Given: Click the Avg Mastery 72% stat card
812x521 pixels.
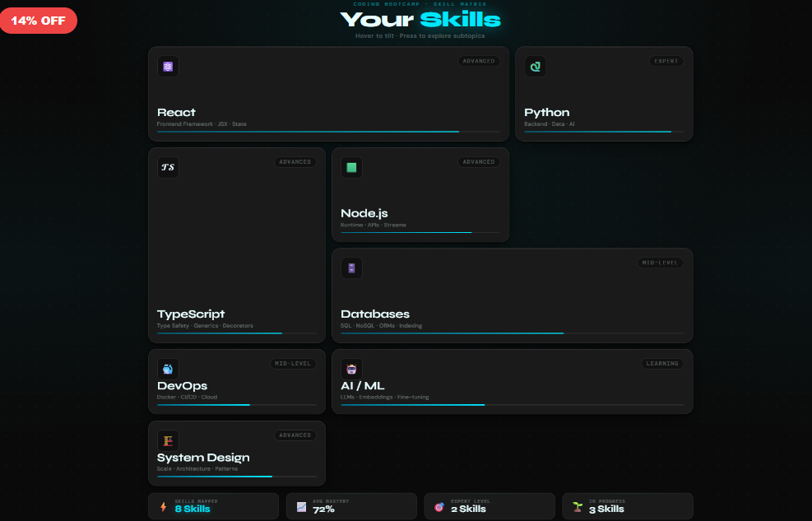Looking at the screenshot, I should point(351,506).
